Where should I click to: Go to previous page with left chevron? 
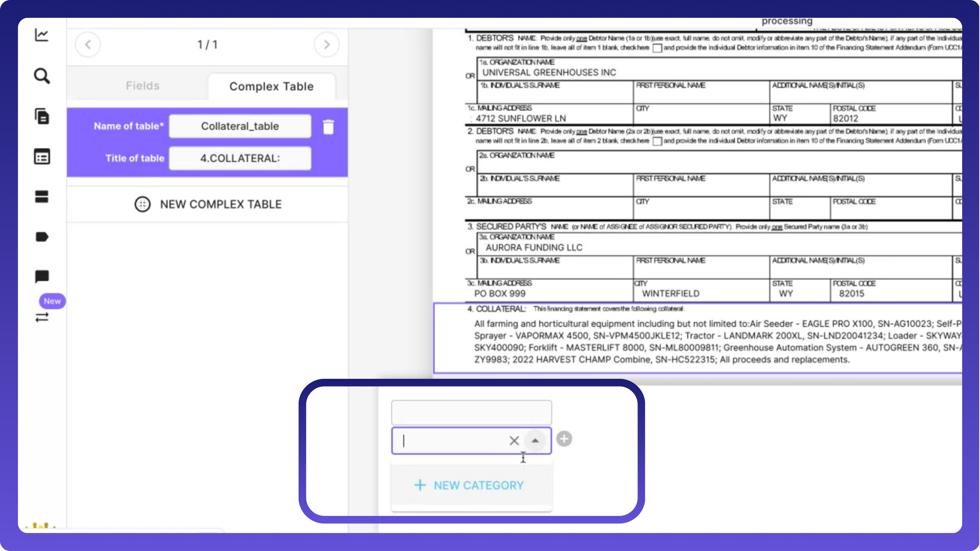tap(88, 45)
